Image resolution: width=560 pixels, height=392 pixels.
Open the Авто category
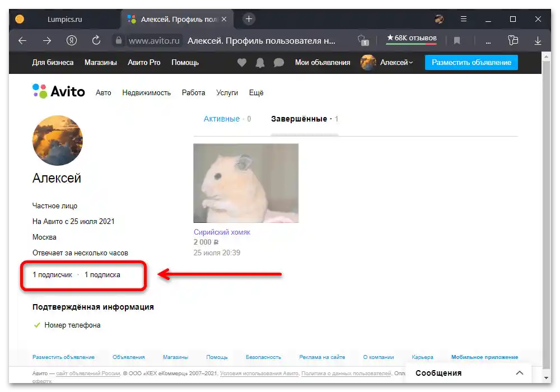[x=103, y=93]
